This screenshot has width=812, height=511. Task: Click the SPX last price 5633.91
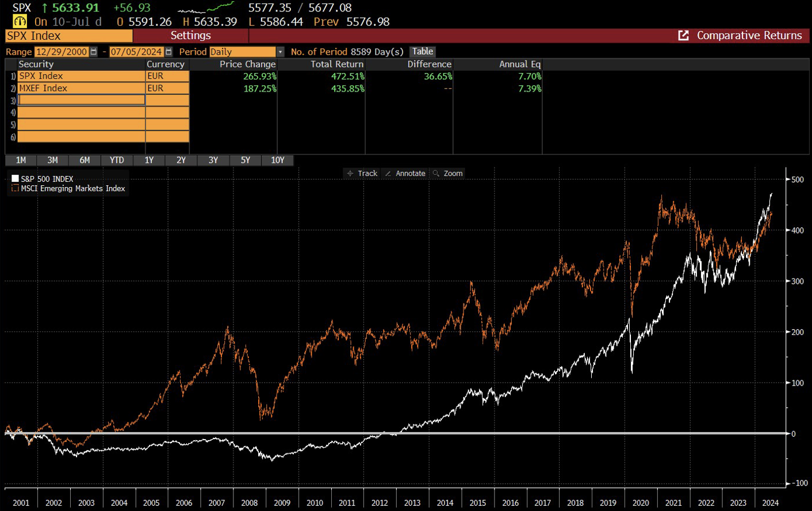point(75,7)
